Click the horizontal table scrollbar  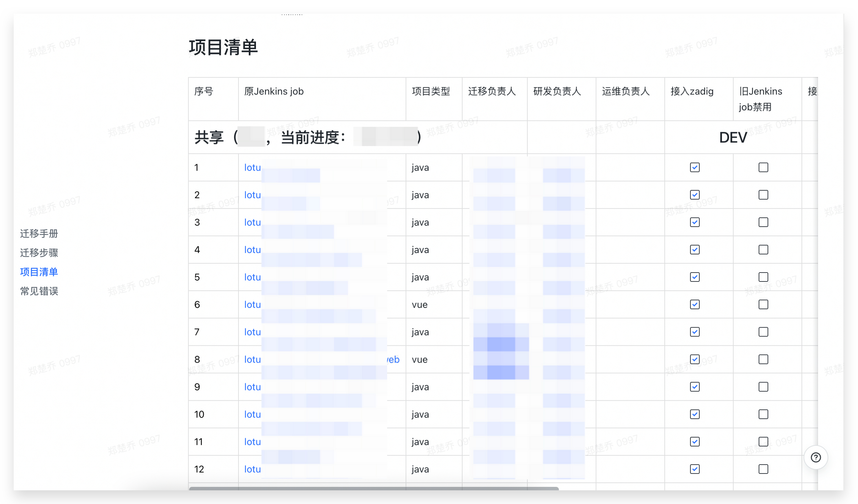[373, 489]
